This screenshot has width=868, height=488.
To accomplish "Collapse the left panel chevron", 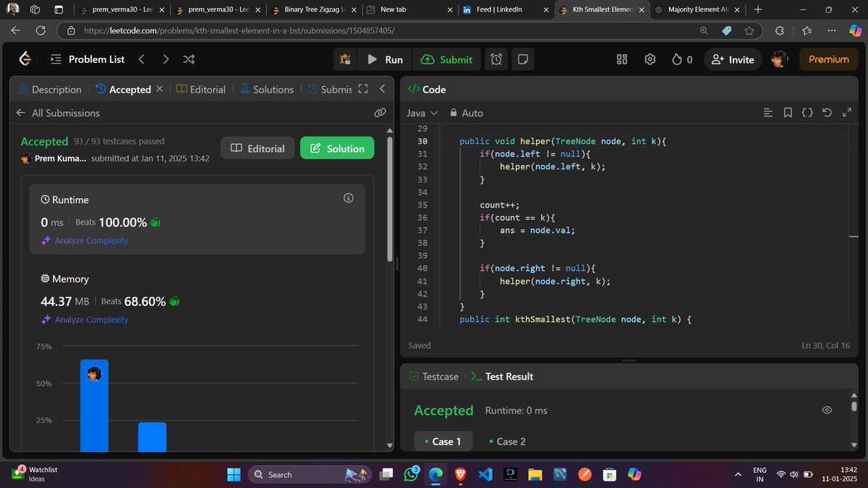I will click(x=383, y=89).
